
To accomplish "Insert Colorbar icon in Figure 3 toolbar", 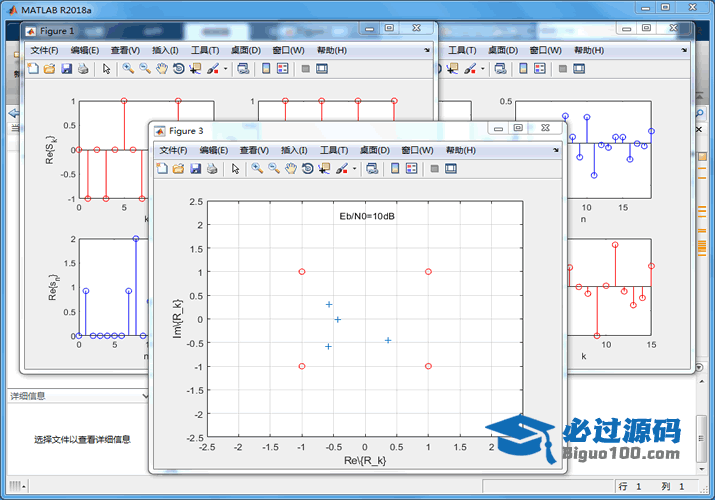I will (395, 169).
